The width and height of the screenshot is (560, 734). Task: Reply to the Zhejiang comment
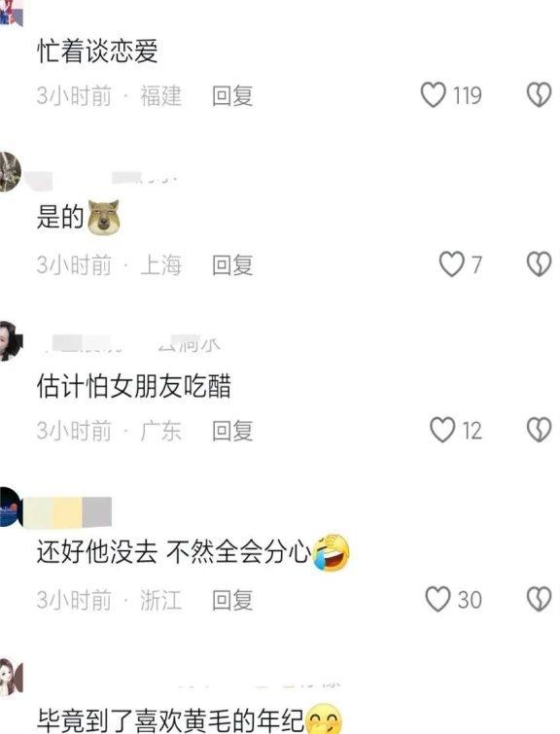click(232, 600)
